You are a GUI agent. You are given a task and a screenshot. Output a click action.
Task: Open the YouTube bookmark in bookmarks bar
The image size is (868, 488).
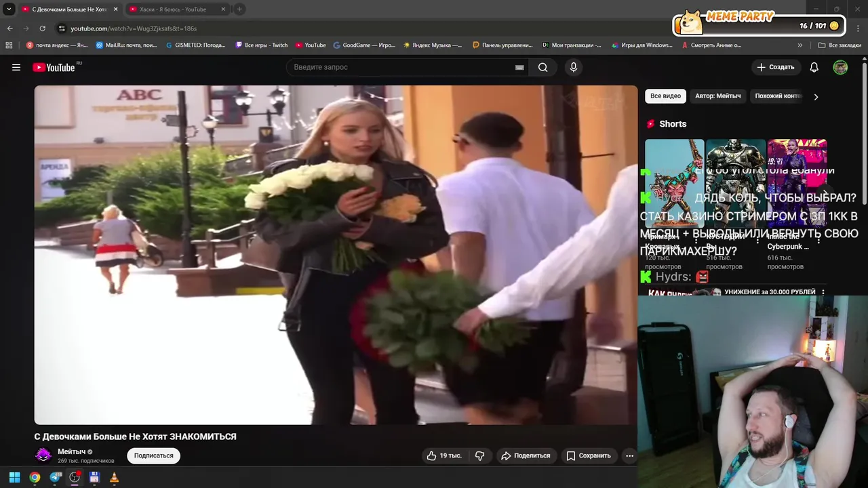click(311, 45)
